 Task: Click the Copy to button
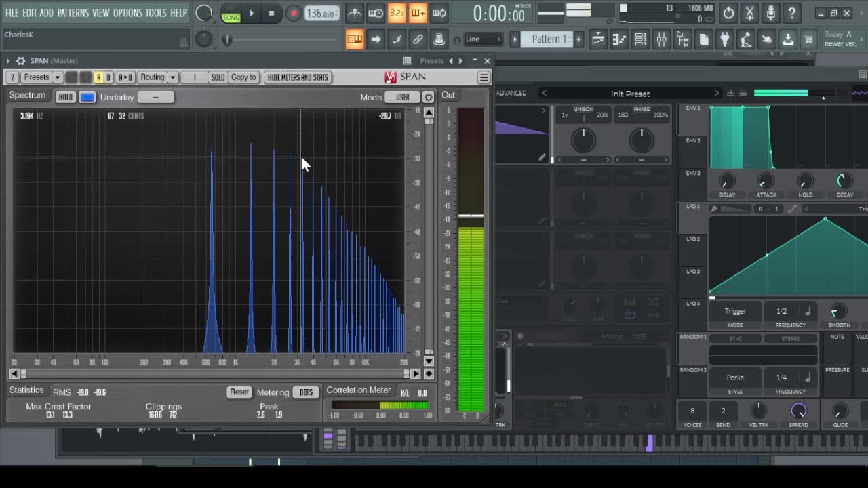tap(243, 77)
